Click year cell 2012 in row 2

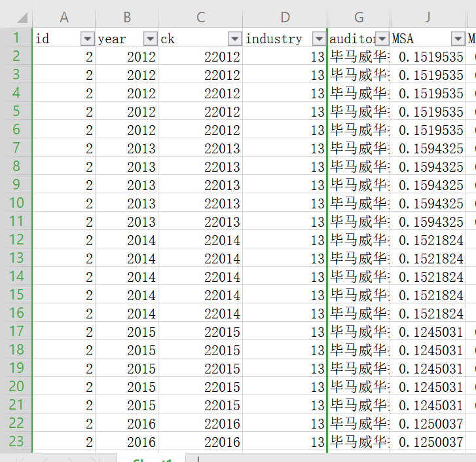[x=127, y=57]
